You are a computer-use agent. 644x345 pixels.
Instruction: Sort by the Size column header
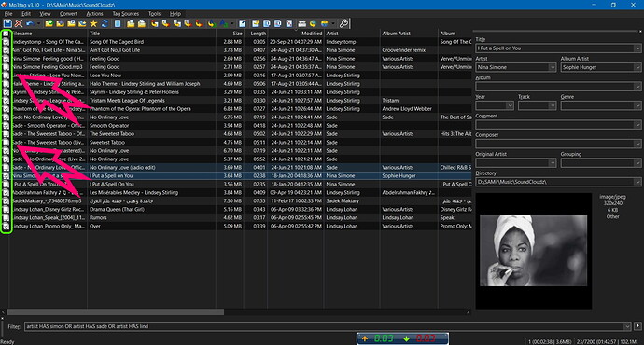click(230, 34)
